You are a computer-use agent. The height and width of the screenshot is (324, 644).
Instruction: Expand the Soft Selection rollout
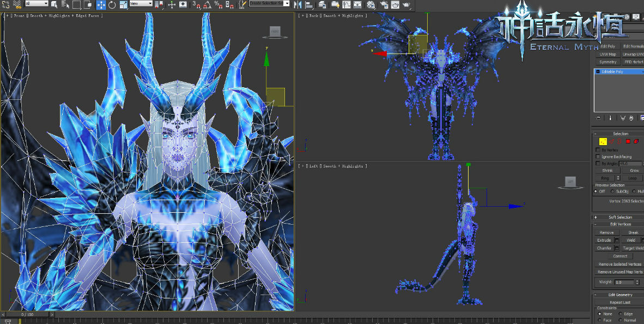point(619,217)
